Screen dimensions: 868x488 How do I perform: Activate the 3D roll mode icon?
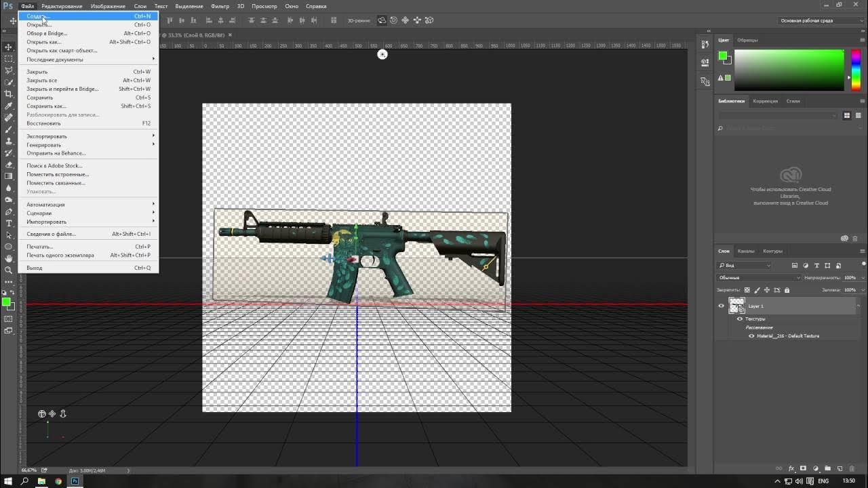click(394, 20)
